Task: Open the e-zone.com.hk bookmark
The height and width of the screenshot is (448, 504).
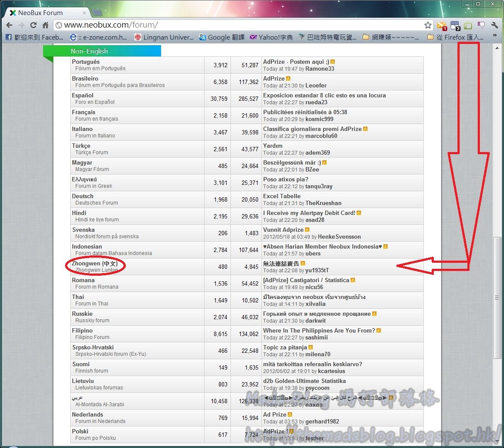Action: [x=98, y=37]
